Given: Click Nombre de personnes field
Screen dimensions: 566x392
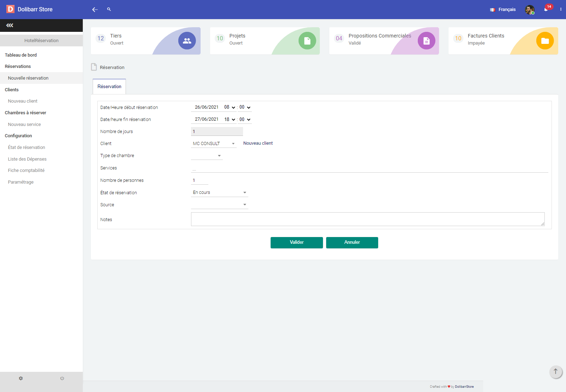Looking at the screenshot, I should pyautogui.click(x=200, y=180).
